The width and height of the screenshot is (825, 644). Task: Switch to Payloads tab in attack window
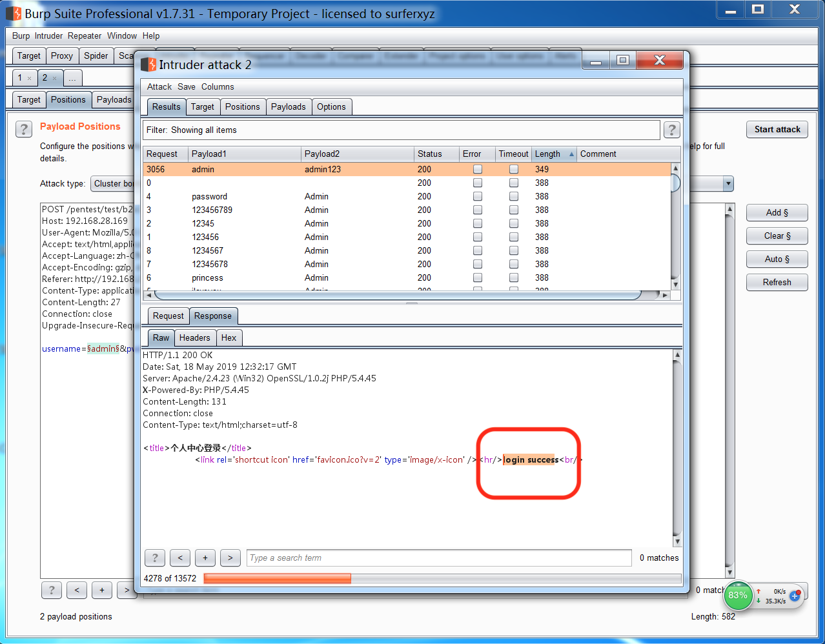click(289, 106)
